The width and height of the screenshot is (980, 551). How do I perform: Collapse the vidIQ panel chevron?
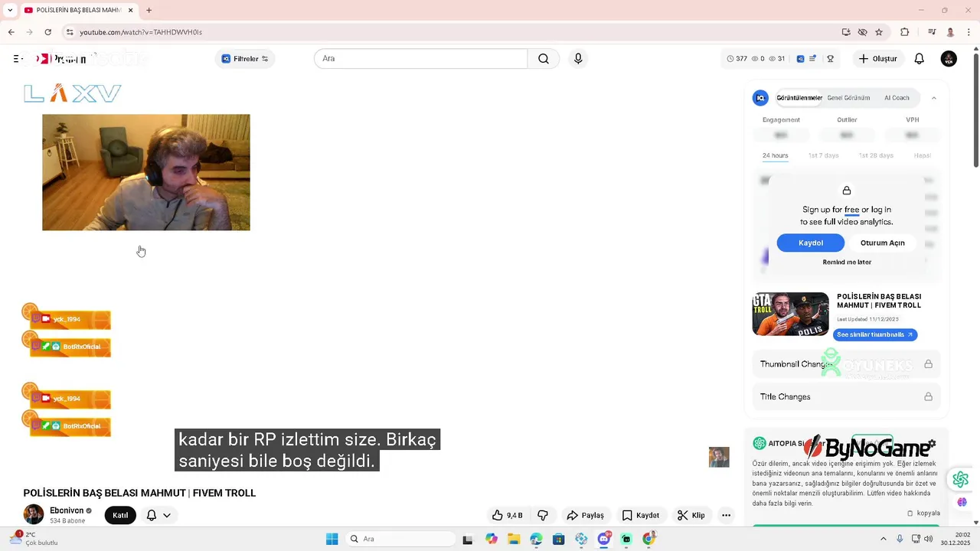(934, 98)
